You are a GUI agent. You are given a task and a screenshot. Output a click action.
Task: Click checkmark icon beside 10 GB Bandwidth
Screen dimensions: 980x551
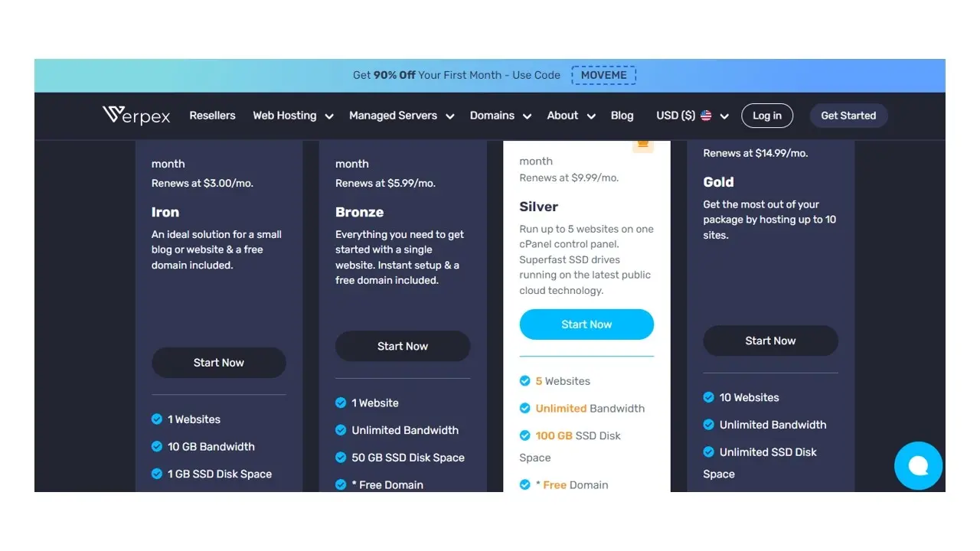(157, 446)
